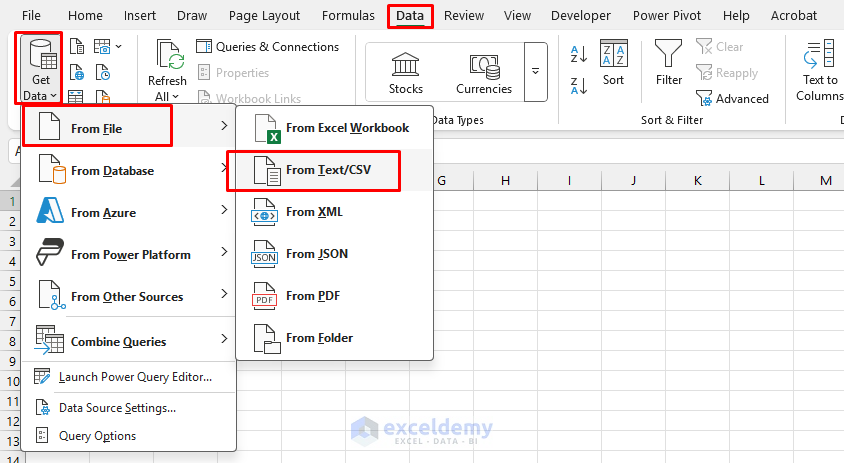Select column K header
Image resolution: width=844 pixels, height=463 pixels.
(x=698, y=180)
